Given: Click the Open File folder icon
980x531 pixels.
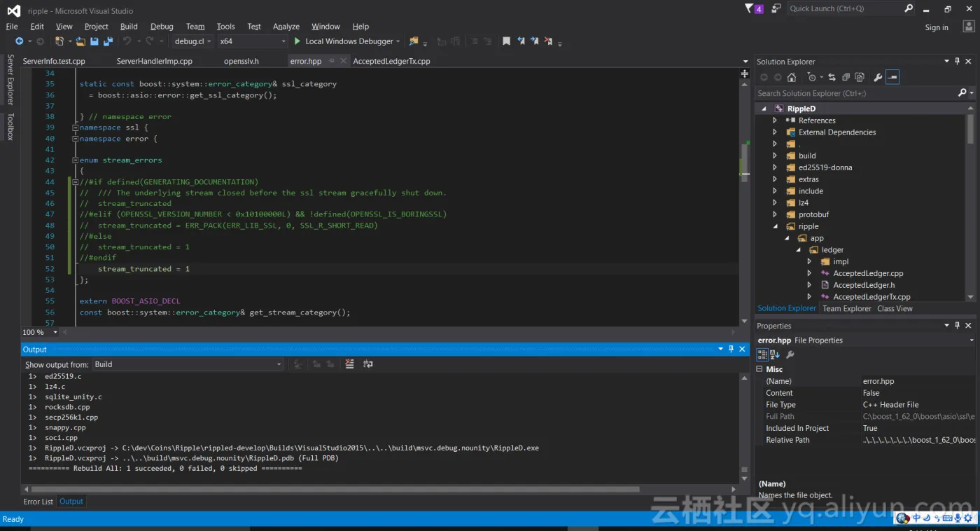Looking at the screenshot, I should (x=80, y=42).
